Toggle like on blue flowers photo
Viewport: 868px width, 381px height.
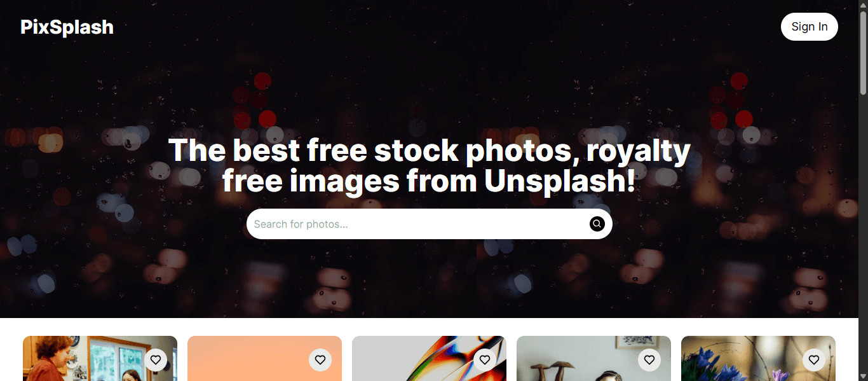[814, 360]
